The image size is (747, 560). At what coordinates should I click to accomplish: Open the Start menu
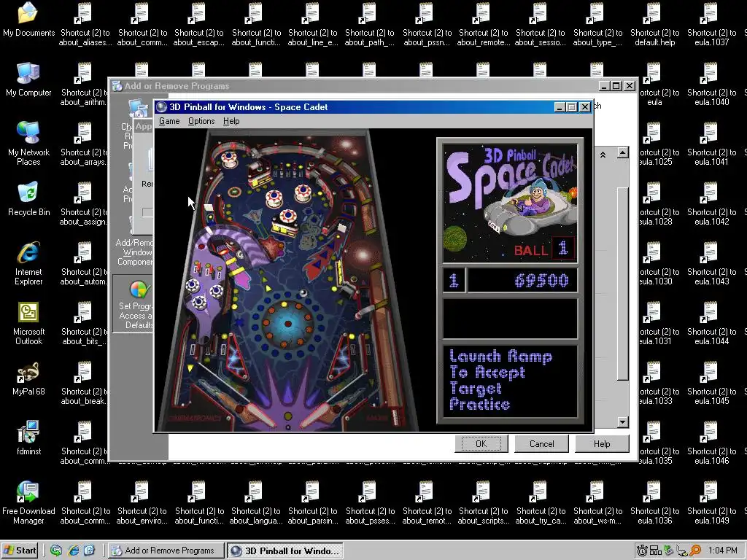20,551
